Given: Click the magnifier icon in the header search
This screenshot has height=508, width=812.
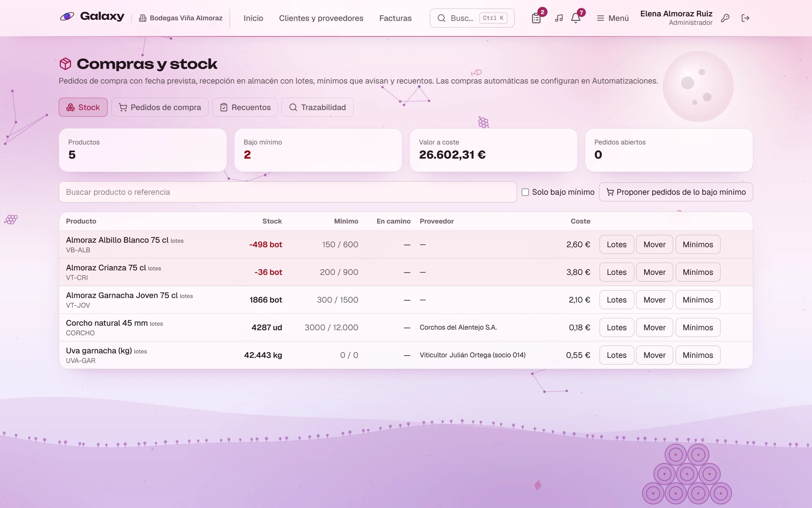Looking at the screenshot, I should pos(442,18).
